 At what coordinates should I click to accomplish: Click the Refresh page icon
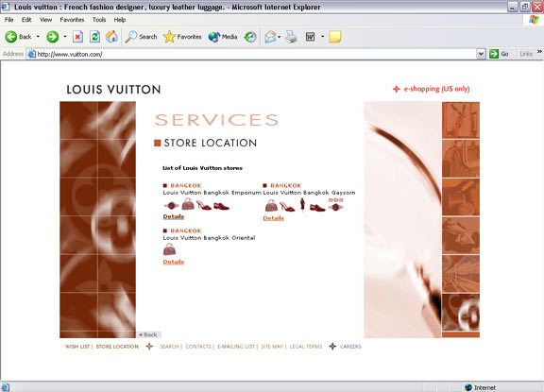coord(94,37)
